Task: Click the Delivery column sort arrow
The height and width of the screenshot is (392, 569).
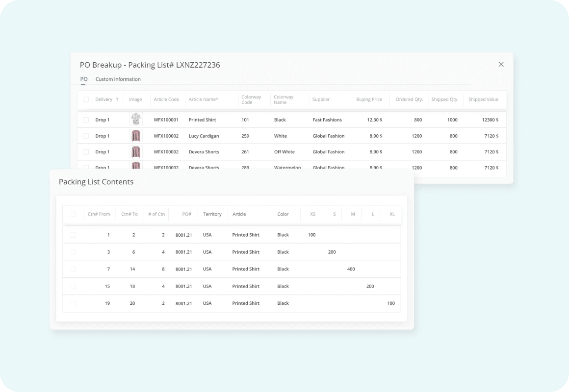Action: coord(117,99)
